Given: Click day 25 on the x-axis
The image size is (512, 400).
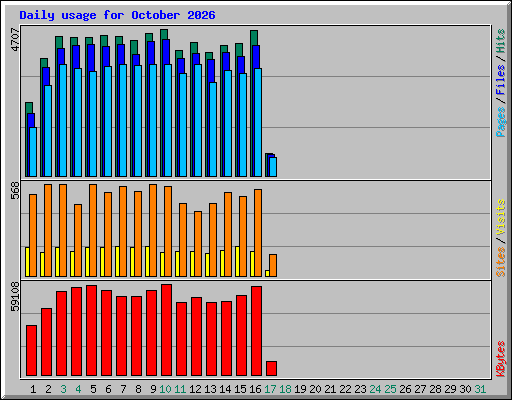Looking at the screenshot, I should tap(390, 389).
